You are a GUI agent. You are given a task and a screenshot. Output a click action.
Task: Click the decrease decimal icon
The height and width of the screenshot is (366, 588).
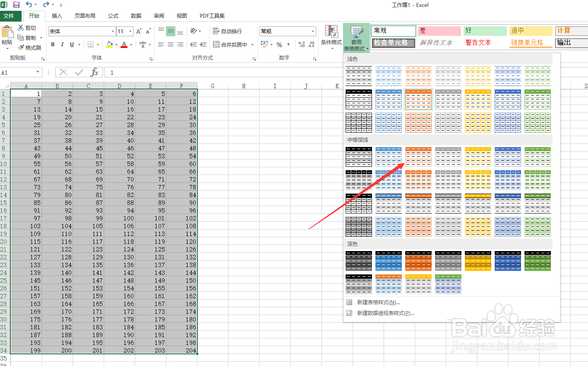(x=311, y=45)
